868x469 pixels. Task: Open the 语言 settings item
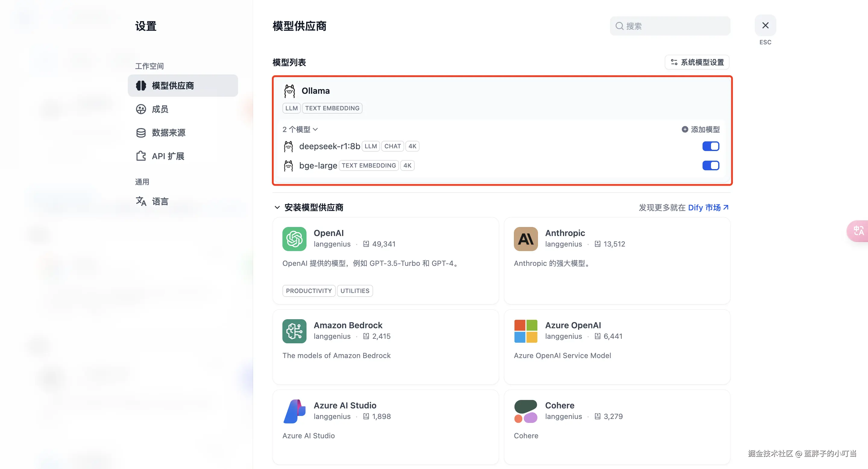(160, 201)
